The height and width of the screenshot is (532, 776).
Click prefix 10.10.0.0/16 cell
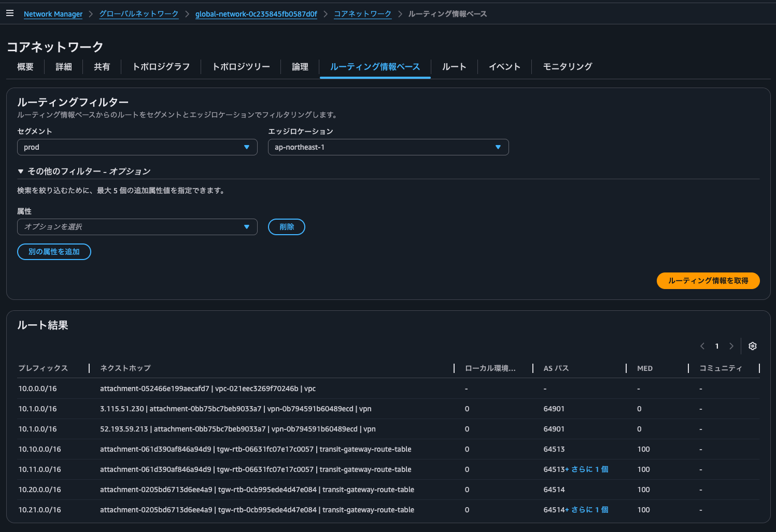coord(40,449)
